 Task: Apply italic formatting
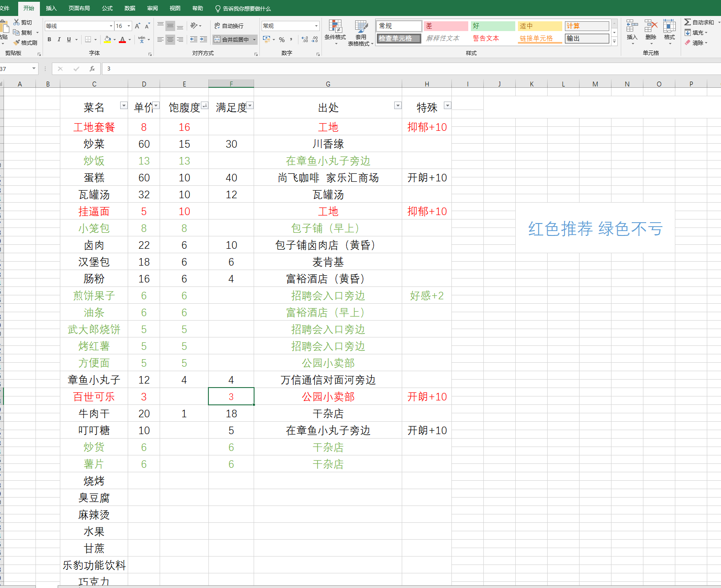pos(59,39)
